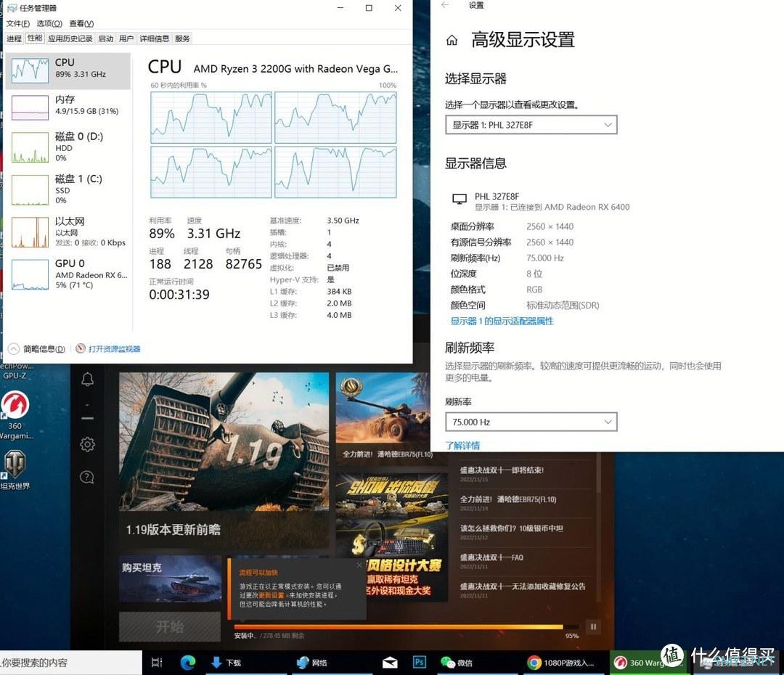The image size is (784, 675).
Task: Select 磁盘 0 (D:) HDD entry
Action: point(69,147)
